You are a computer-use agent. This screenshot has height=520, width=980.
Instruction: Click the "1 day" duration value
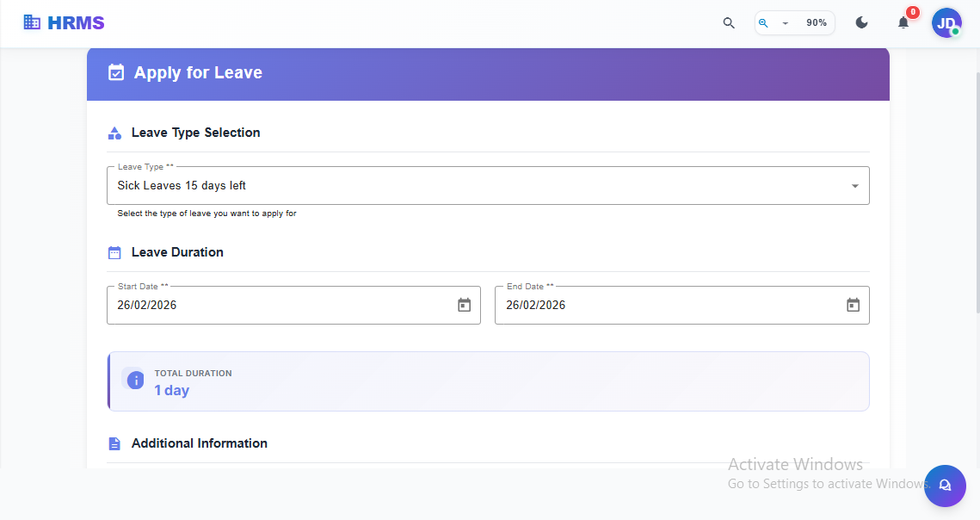coord(172,391)
